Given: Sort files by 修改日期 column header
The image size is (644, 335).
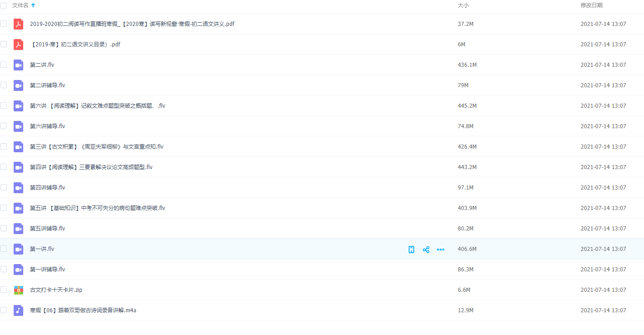Looking at the screenshot, I should 591,5.
